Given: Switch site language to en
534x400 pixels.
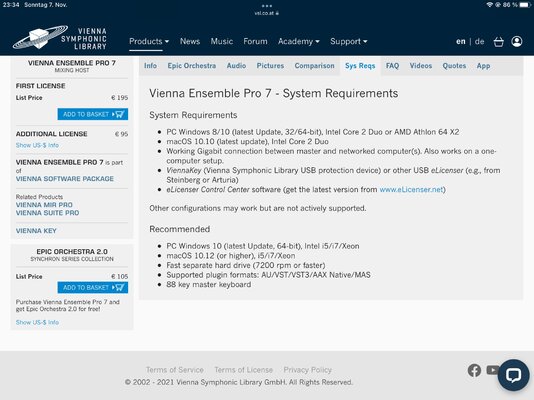Looking at the screenshot, I should click(460, 42).
